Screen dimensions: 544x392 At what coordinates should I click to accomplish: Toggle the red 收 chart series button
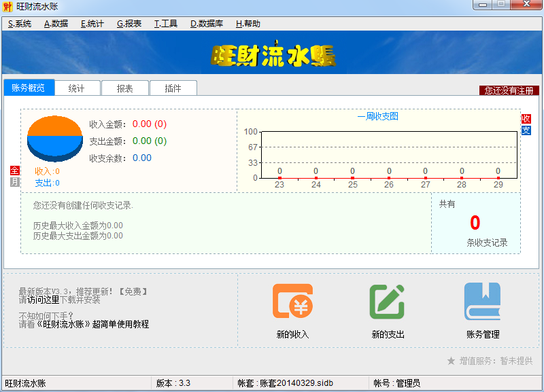coord(526,118)
